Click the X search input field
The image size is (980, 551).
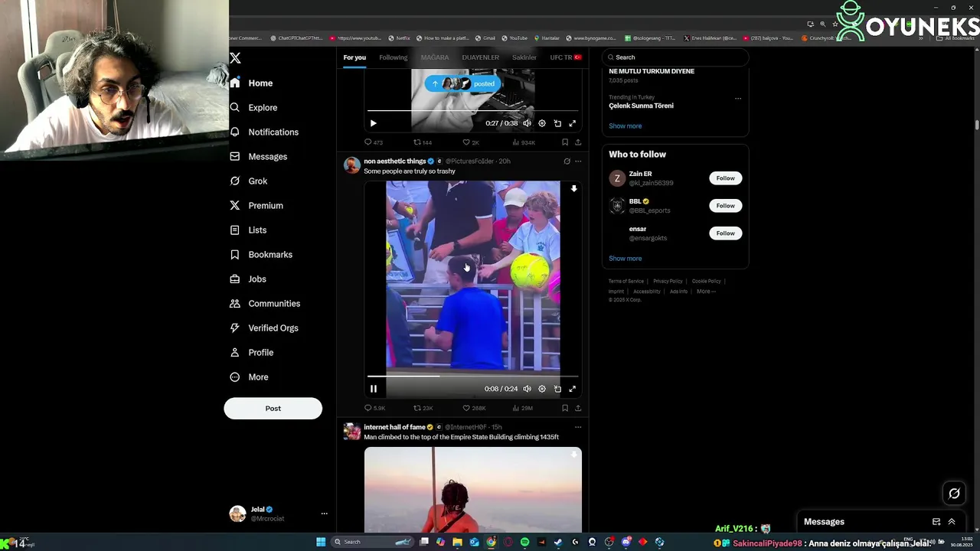pos(675,57)
